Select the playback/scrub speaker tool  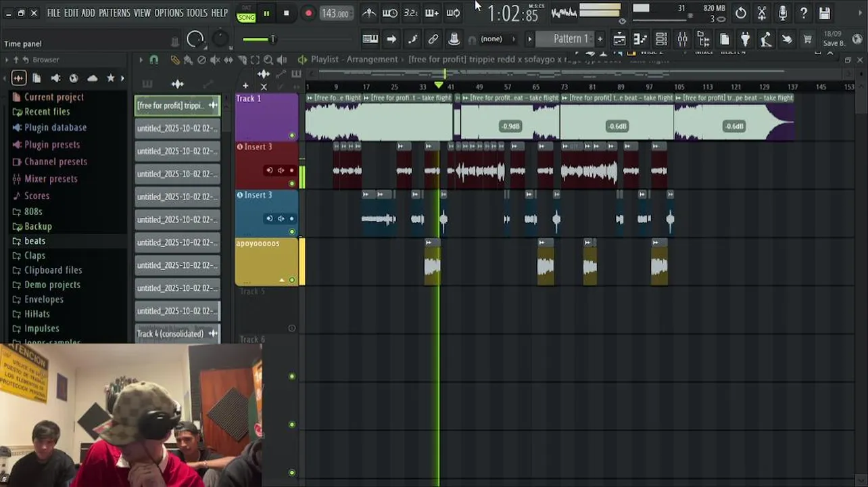pos(282,60)
